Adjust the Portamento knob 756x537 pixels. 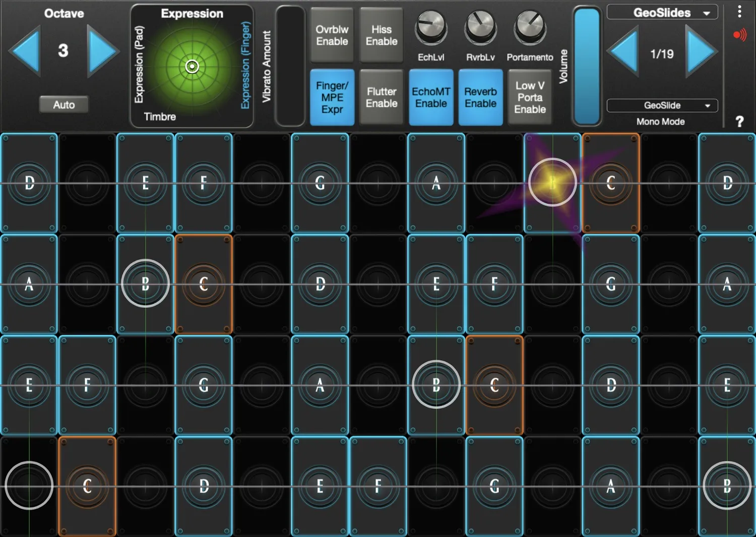tap(530, 28)
